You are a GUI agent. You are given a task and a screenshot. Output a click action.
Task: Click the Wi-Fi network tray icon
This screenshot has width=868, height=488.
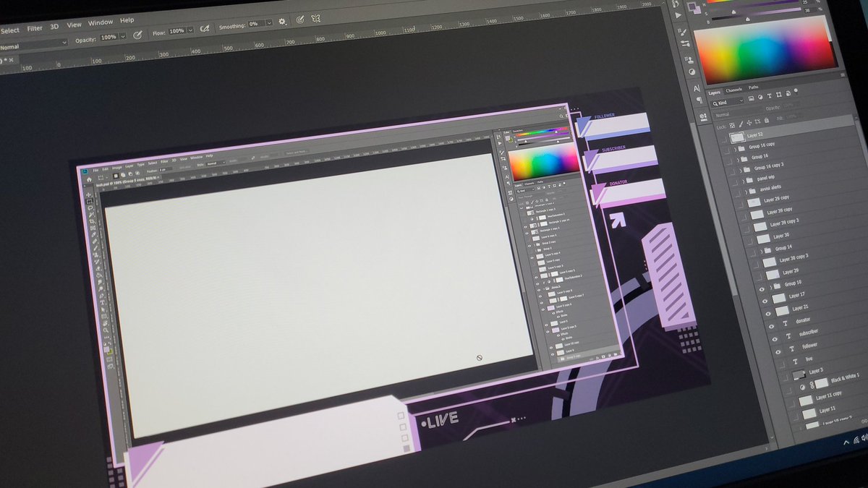click(856, 441)
